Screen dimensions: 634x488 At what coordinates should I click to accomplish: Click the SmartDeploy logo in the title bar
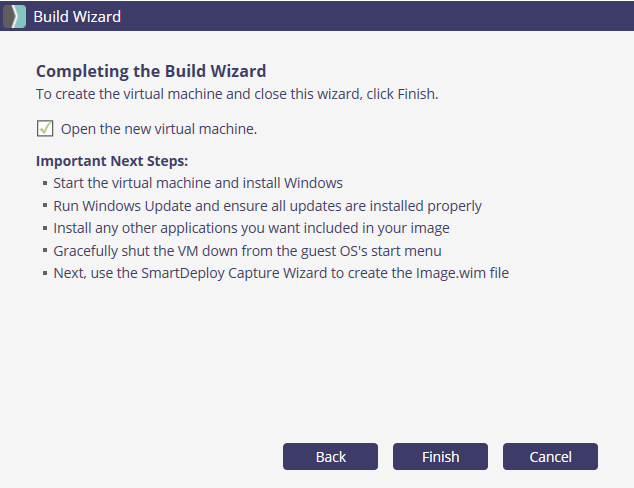(x=13, y=16)
